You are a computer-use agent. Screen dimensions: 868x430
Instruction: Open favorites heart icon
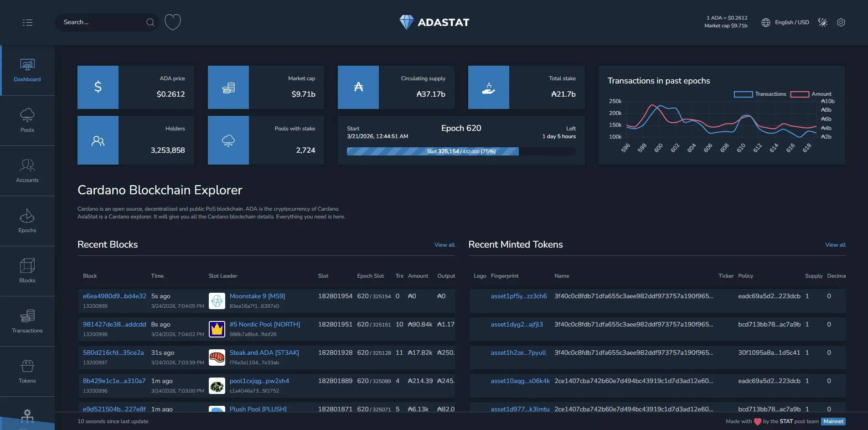click(x=173, y=22)
